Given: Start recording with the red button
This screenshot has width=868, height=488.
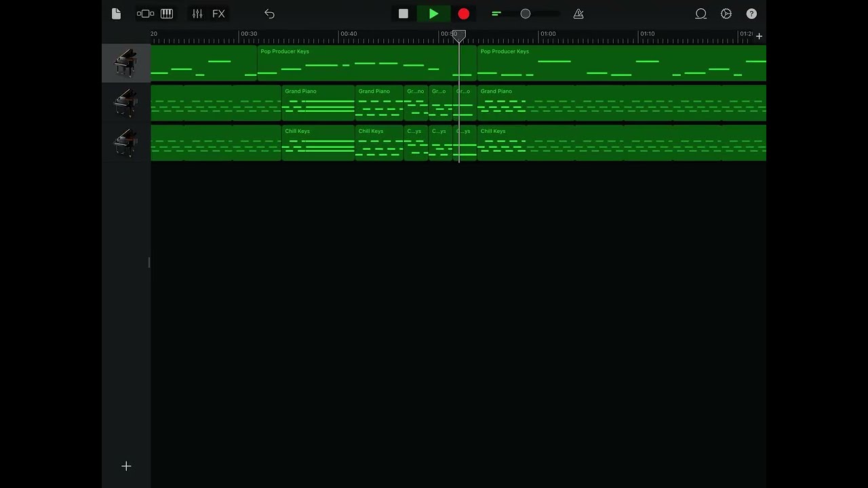Looking at the screenshot, I should [x=464, y=14].
